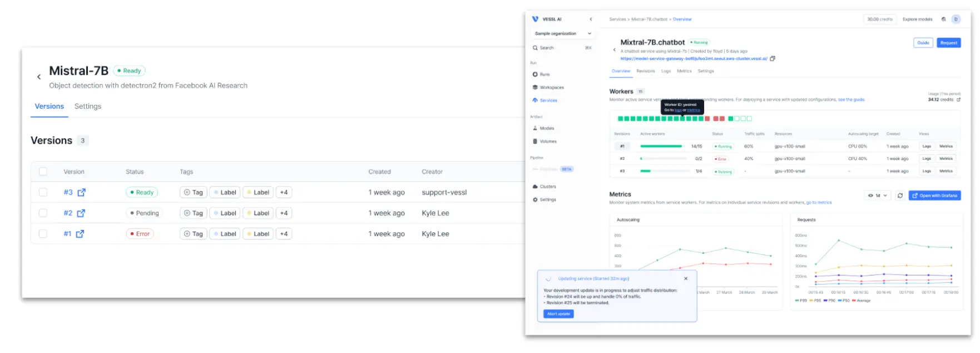Screen dimensions: 980x353
Task: Open Workspaces in the sidebar
Action: (548, 87)
